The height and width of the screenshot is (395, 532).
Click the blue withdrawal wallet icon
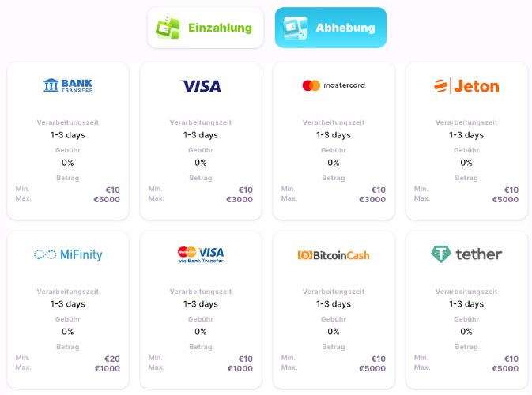(295, 28)
